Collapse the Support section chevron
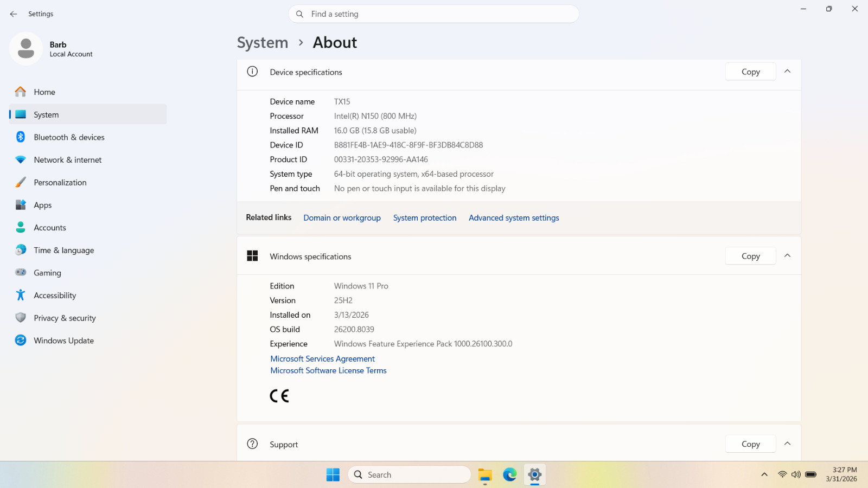Viewport: 868px width, 488px height. 788,444
